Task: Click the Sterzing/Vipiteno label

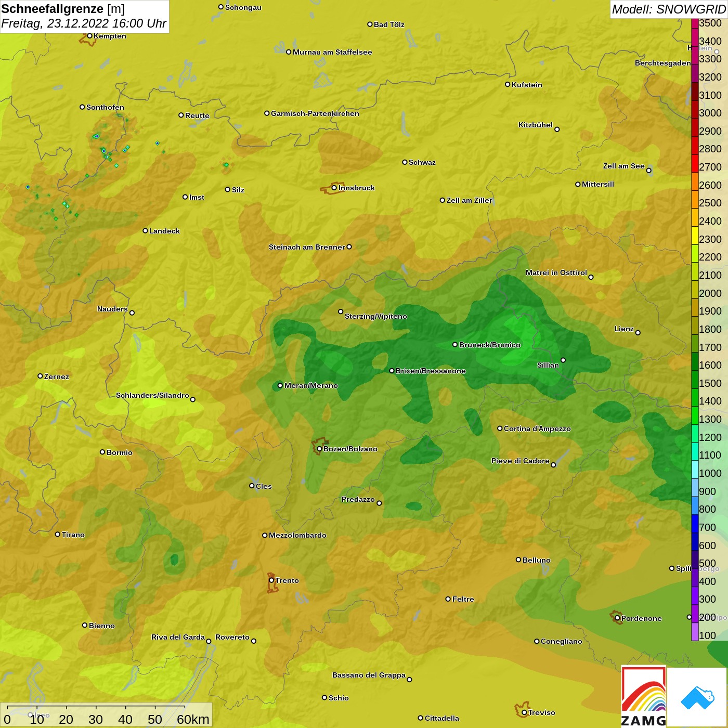Action: click(x=376, y=316)
